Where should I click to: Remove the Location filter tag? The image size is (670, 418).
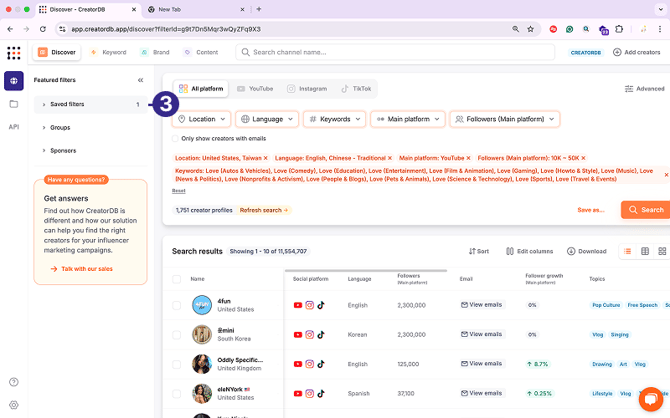[265, 158]
